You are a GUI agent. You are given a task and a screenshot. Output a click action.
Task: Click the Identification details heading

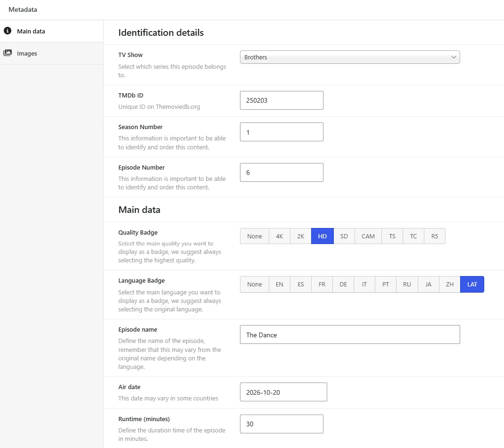[161, 33]
